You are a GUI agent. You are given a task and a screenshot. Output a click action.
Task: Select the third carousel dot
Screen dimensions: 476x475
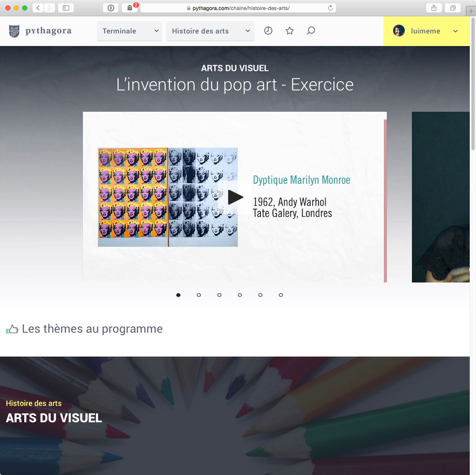(x=219, y=295)
